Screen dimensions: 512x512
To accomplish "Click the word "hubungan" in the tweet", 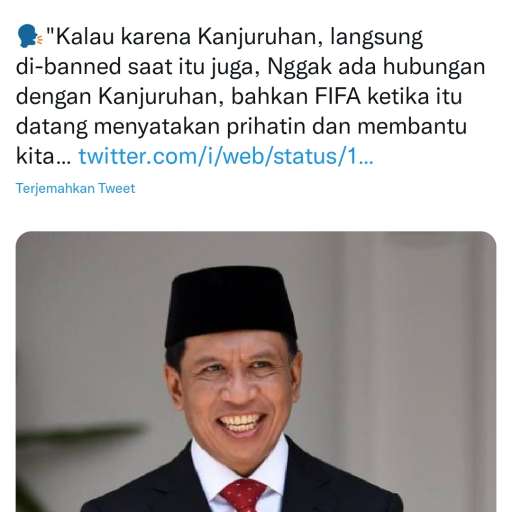I will click(x=434, y=68).
